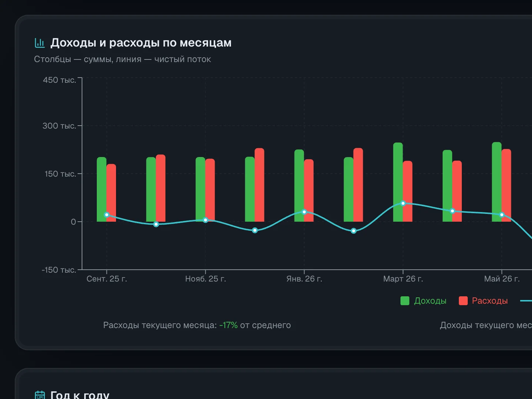Click the Год к году section heading
This screenshot has width=532, height=399.
80,395
